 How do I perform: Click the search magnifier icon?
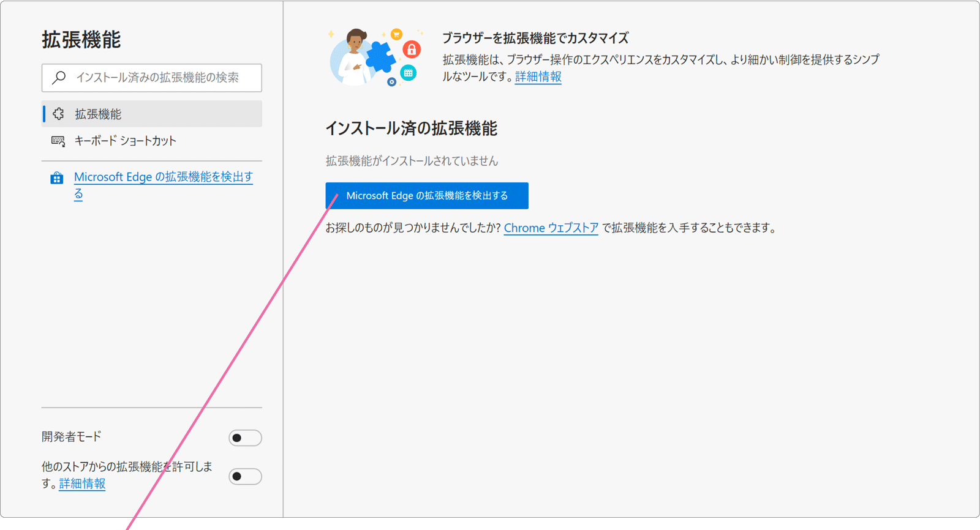59,78
